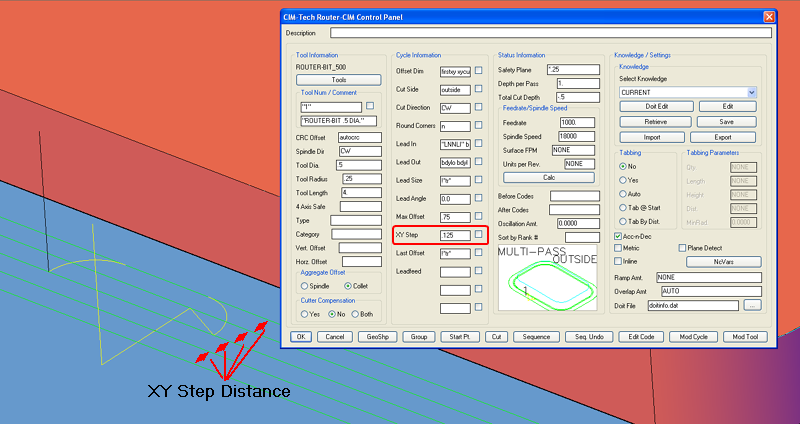The width and height of the screenshot is (800, 424).
Task: Click the Sequence button
Action: [x=536, y=337]
